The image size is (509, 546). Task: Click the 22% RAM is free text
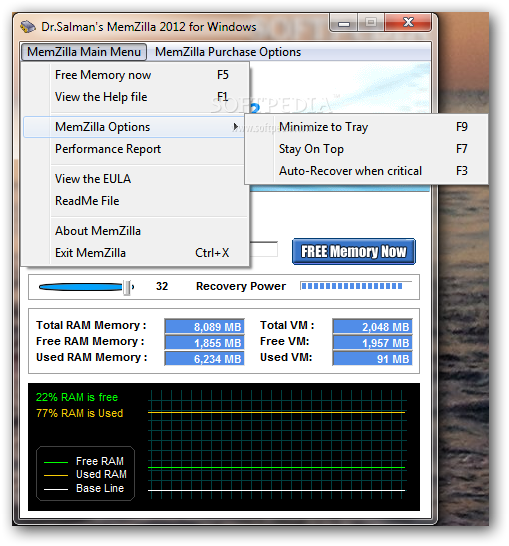coord(77,397)
